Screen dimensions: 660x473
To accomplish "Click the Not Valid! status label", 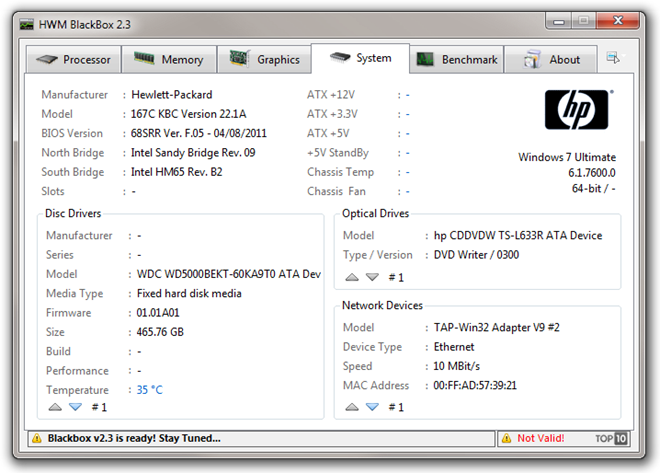I will tap(540, 438).
